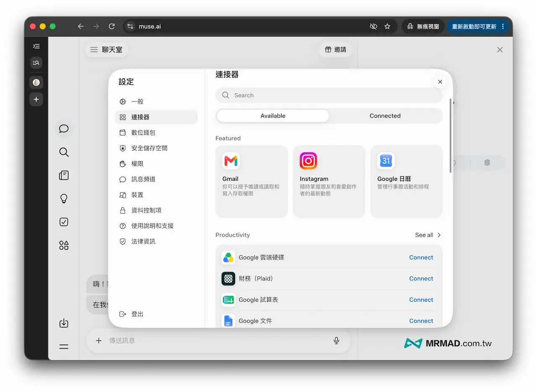
Task: Connect 財務 (Plaid)
Action: coord(421,279)
